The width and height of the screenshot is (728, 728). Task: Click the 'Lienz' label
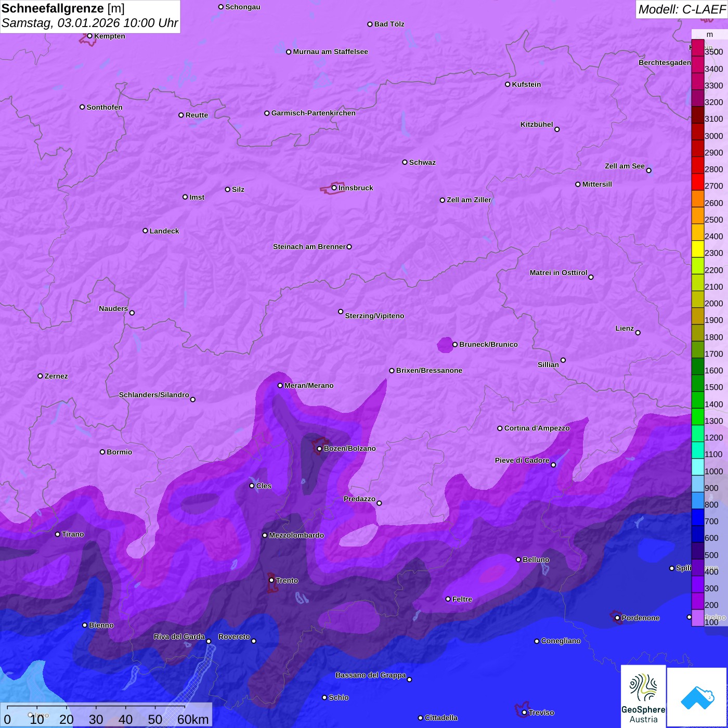[625, 328]
